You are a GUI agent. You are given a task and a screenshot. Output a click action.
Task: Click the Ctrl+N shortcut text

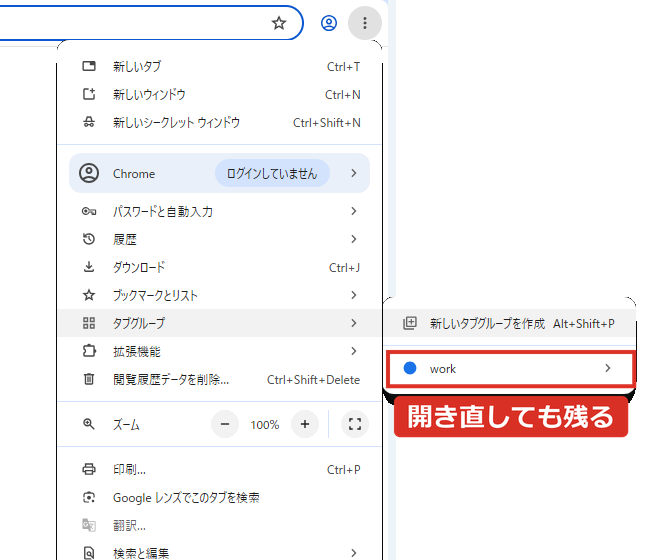click(343, 95)
